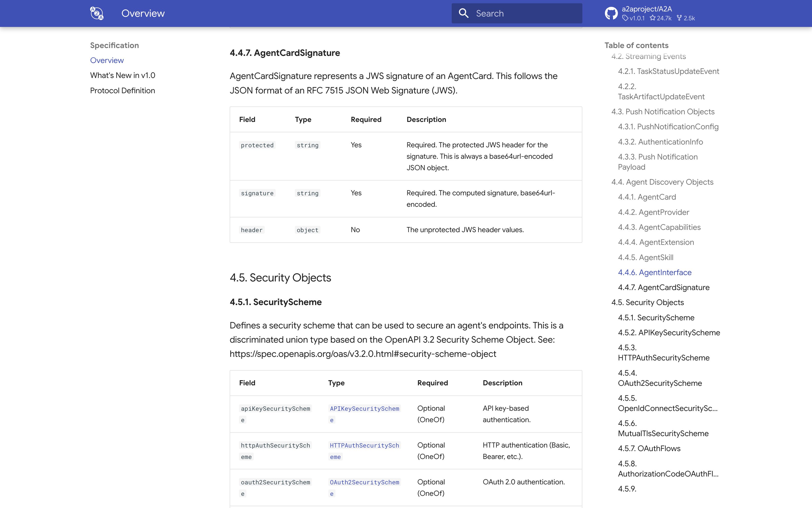Image resolution: width=812 pixels, height=508 pixels.
Task: Open OAuth2SecurityScheme type link in table
Action: [x=364, y=487]
